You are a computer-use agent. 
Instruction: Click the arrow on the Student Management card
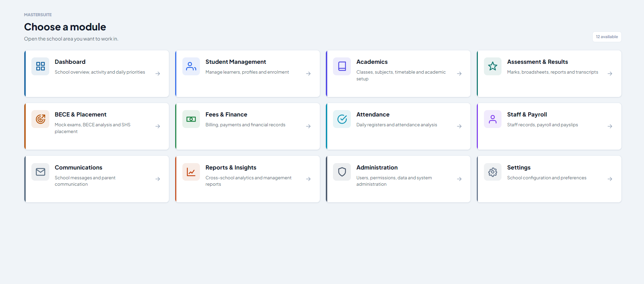pos(308,74)
